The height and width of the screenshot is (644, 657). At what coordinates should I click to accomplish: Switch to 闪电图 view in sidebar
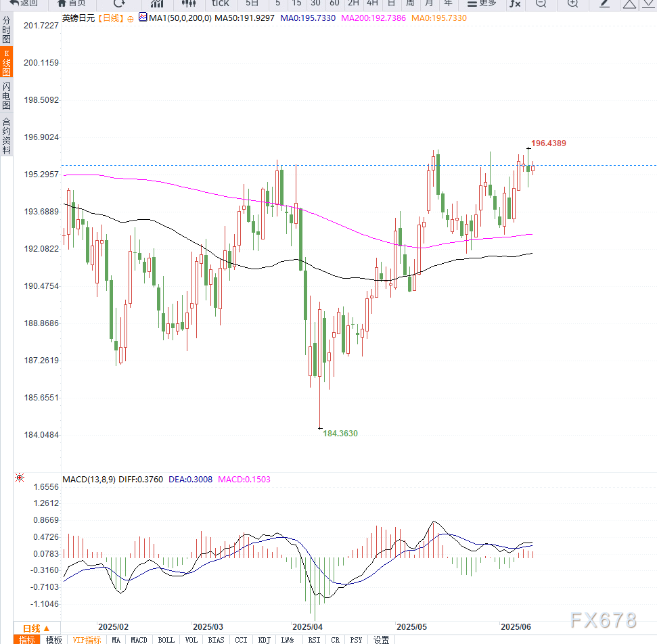click(x=6, y=95)
